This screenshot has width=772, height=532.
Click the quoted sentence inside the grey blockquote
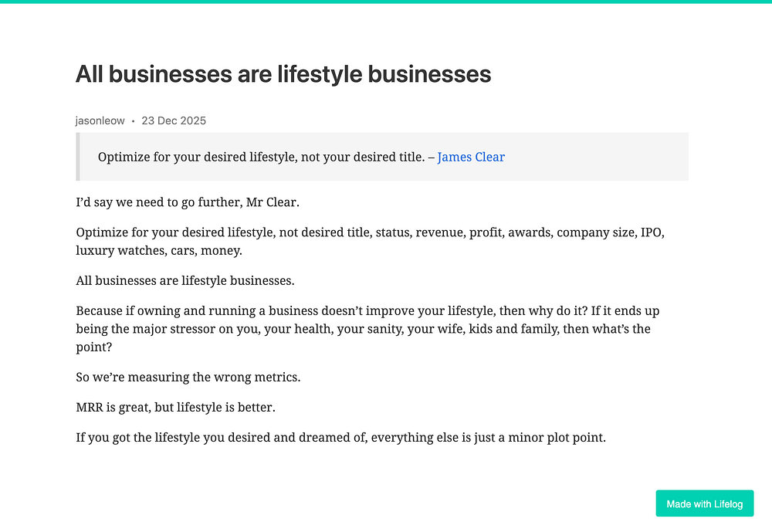tap(261, 158)
